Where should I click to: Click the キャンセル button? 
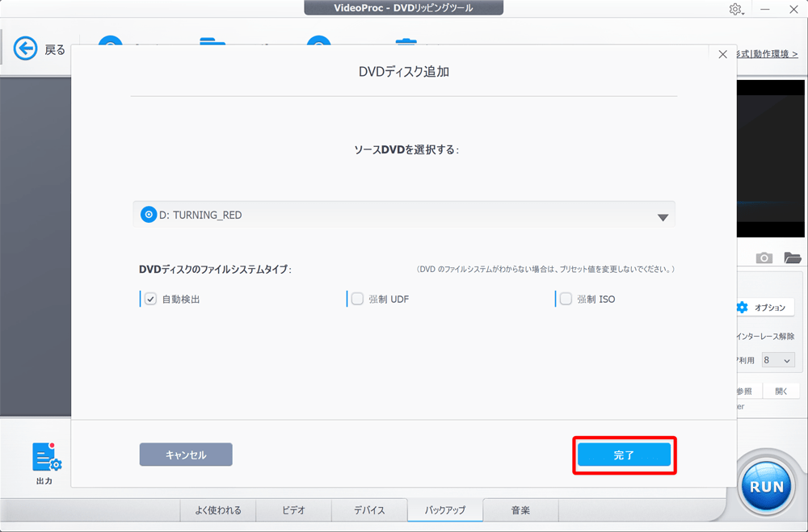186,455
